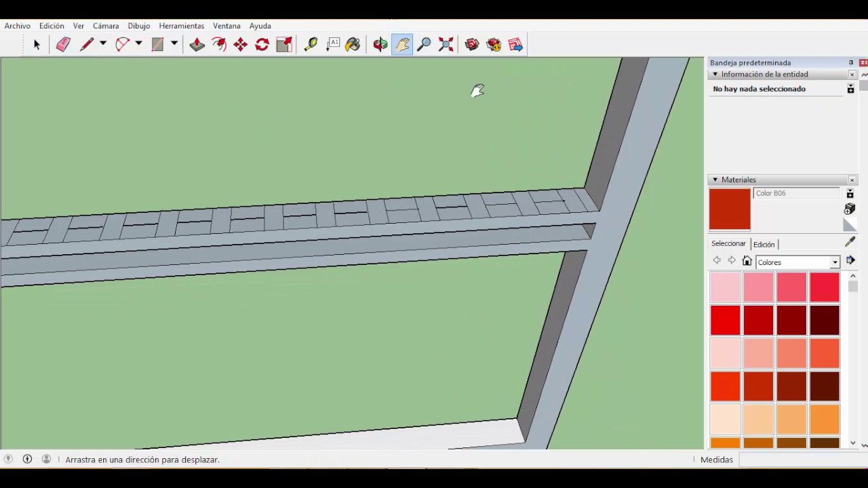The image size is (868, 488).
Task: Collapse the Materiales panel
Action: point(715,180)
